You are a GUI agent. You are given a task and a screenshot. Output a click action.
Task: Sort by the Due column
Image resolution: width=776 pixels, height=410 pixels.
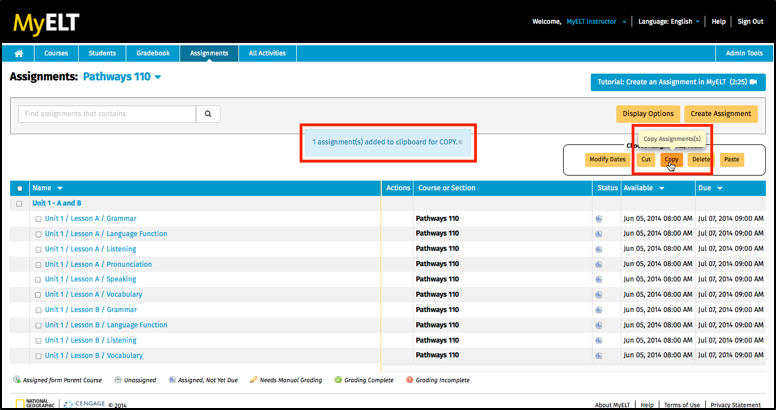[710, 188]
